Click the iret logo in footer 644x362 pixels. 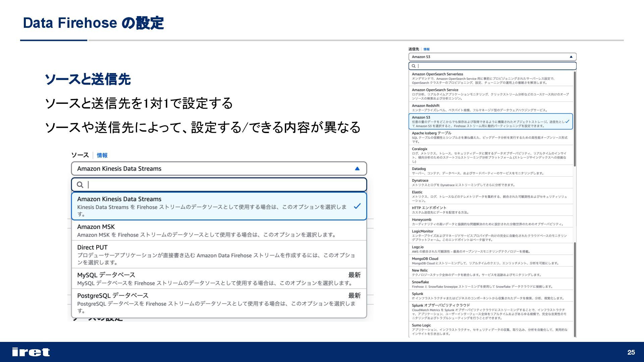tap(31, 352)
